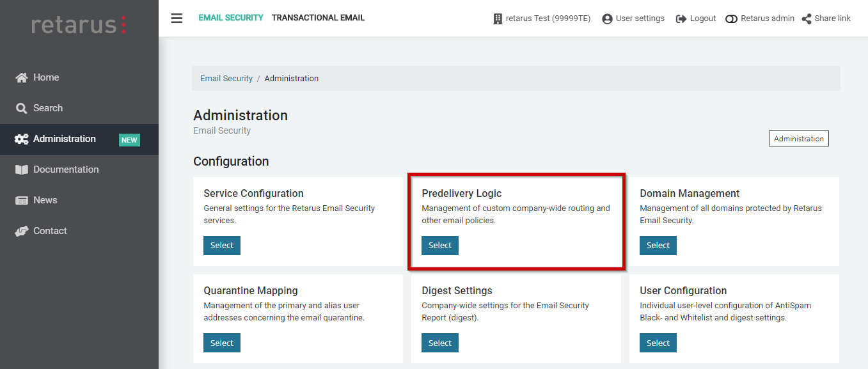Open the Email Security tab
The image size is (868, 369).
tap(230, 18)
